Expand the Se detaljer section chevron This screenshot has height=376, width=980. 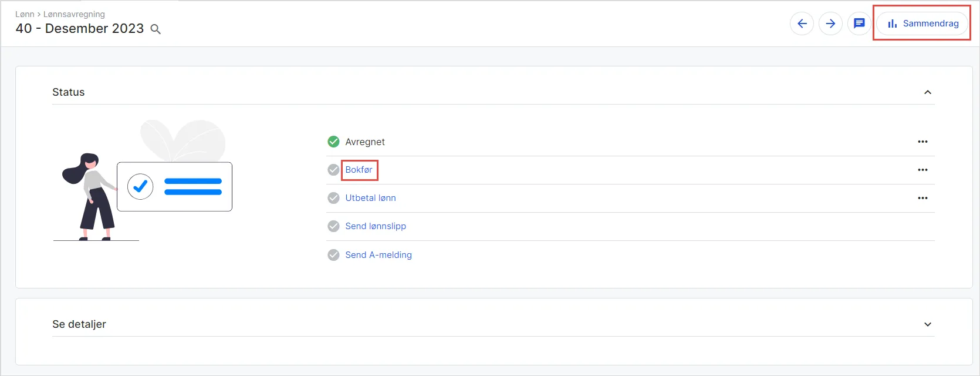coord(928,324)
